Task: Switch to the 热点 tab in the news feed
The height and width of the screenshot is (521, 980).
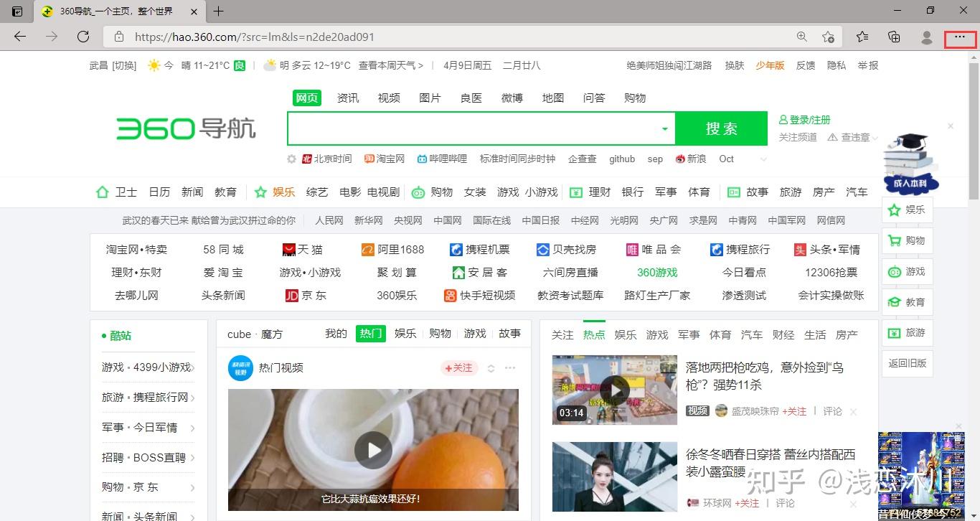Action: coord(593,334)
